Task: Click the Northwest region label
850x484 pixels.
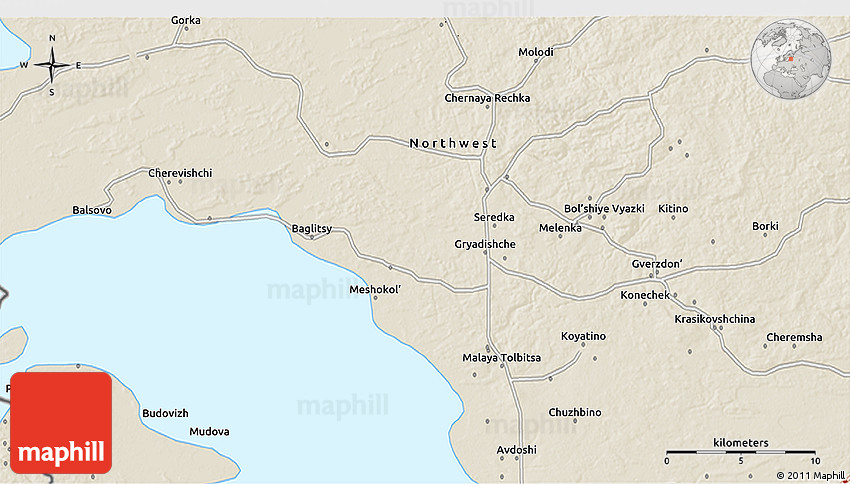Action: (x=453, y=144)
